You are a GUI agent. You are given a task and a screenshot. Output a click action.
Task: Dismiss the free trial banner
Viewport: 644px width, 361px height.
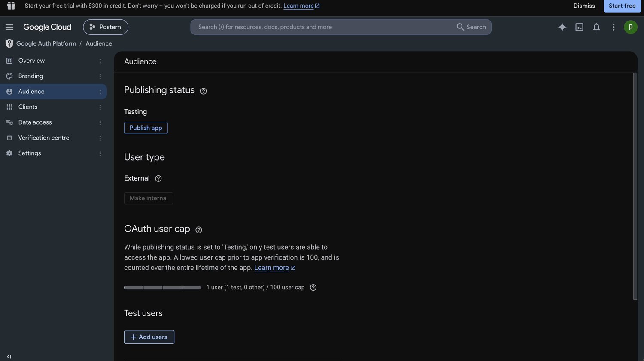tap(584, 6)
